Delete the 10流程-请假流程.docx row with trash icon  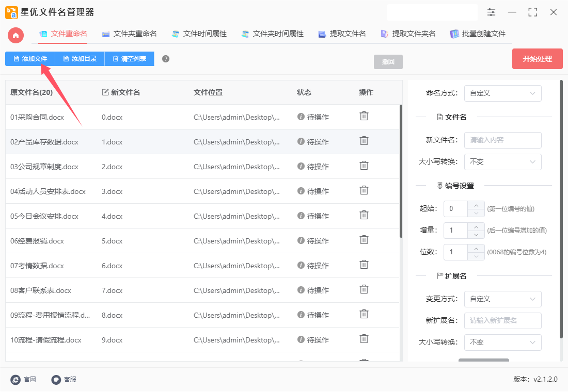point(364,339)
